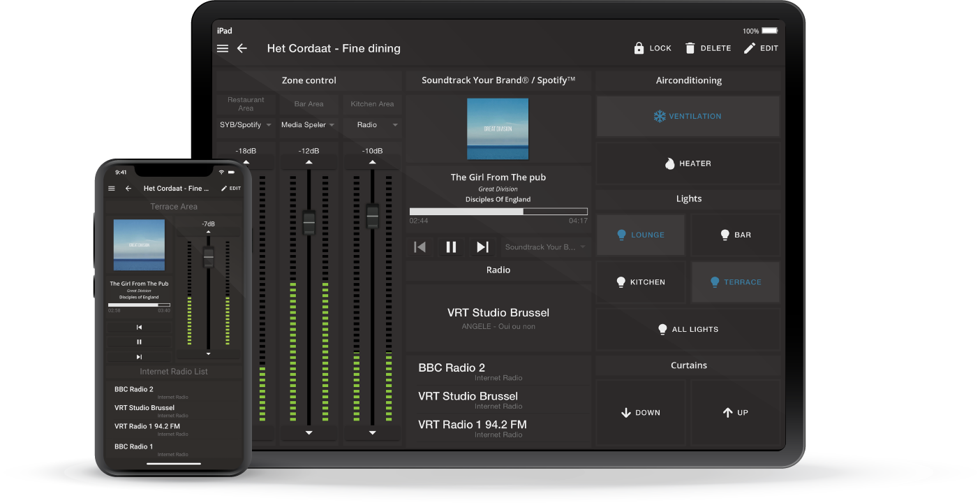Raise Bar Area volume with up arrow
This screenshot has height=503, width=980.
coord(309,162)
